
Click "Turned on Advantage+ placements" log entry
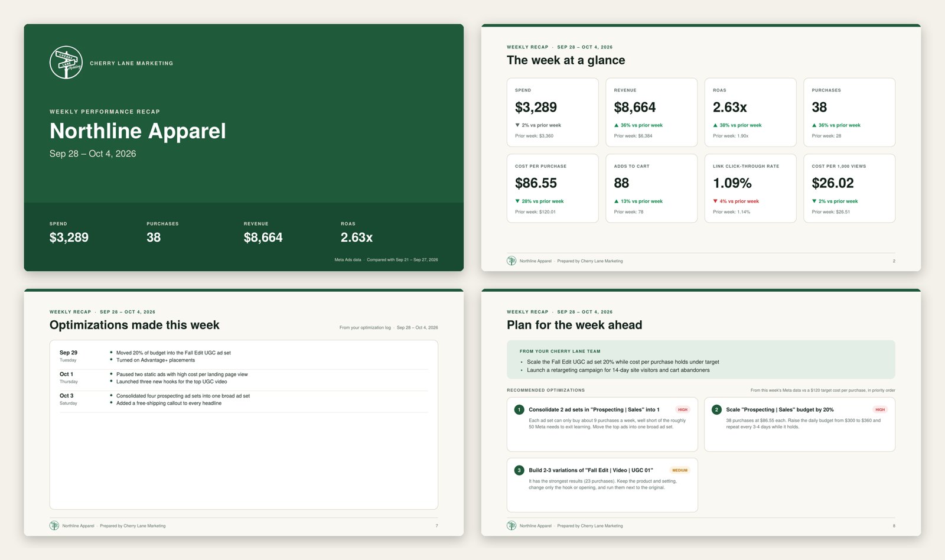[155, 360]
